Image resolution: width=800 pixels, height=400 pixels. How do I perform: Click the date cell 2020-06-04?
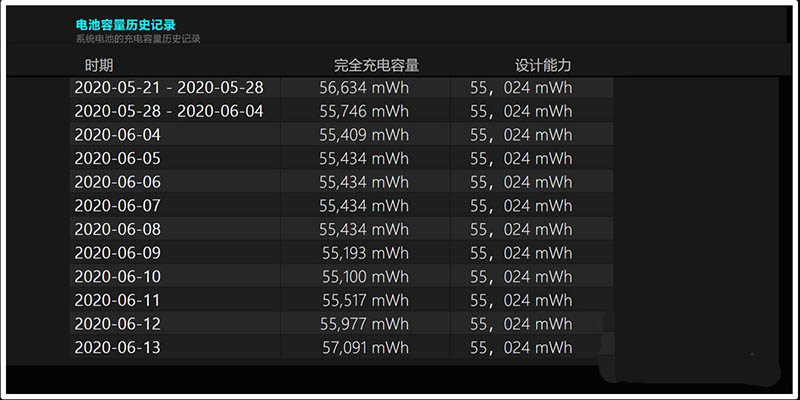click(117, 135)
